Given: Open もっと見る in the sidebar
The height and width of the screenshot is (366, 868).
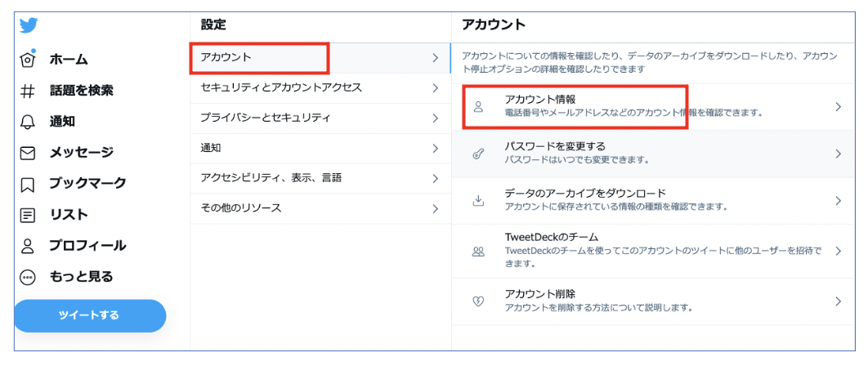Looking at the screenshot, I should click(x=82, y=276).
